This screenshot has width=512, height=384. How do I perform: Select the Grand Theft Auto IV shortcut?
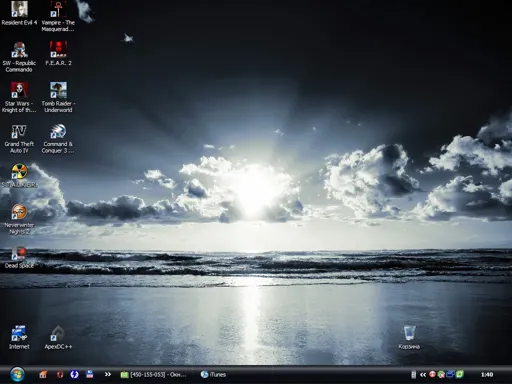pos(19,138)
